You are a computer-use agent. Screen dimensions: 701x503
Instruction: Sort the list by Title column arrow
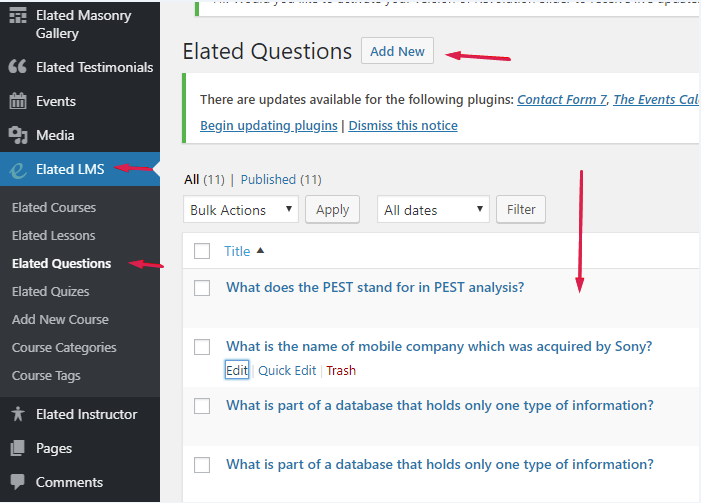click(x=261, y=251)
